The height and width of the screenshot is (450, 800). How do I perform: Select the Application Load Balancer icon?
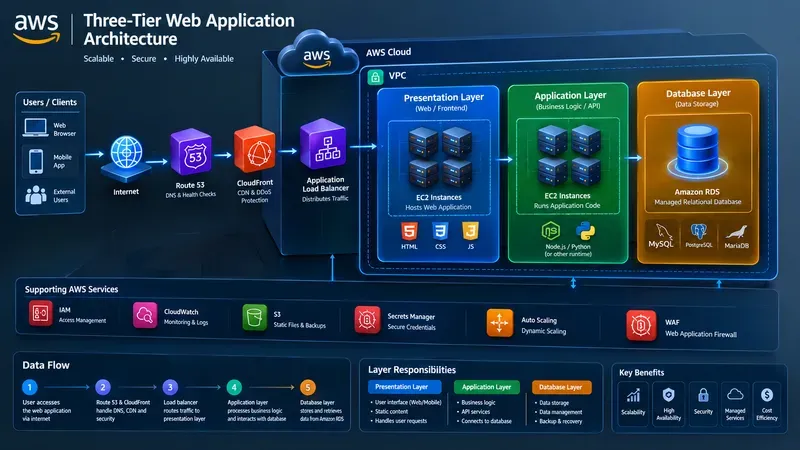coord(322,144)
